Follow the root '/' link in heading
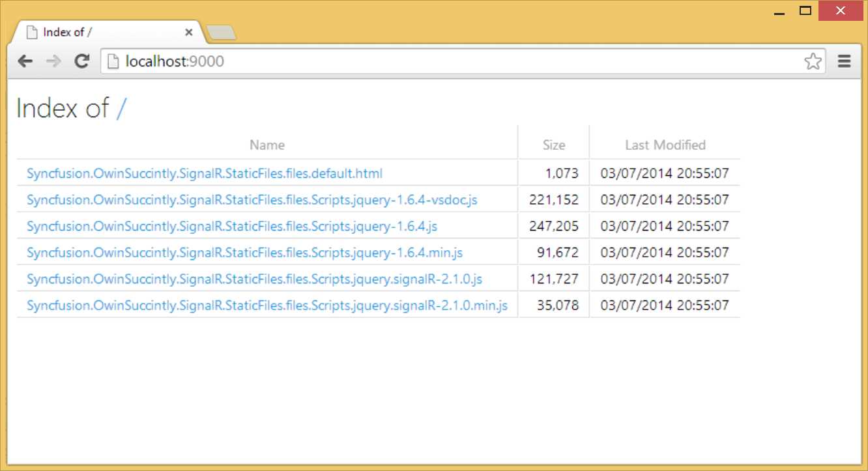 [x=121, y=108]
